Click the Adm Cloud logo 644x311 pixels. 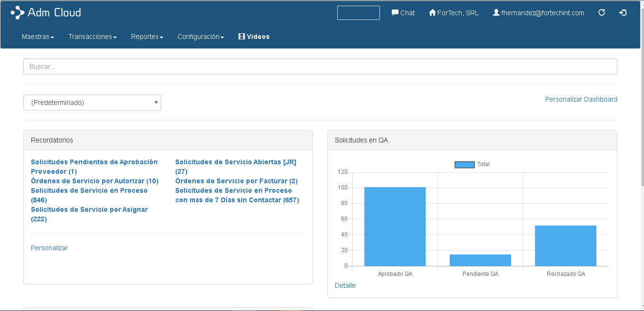click(x=46, y=12)
